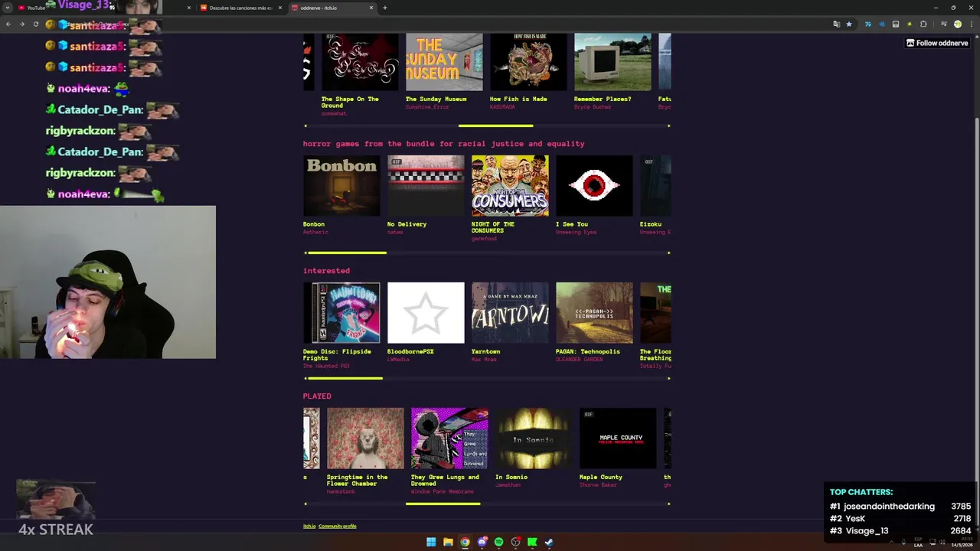Click the browser Forward arrow
This screenshot has height=551, width=980.
[x=21, y=24]
